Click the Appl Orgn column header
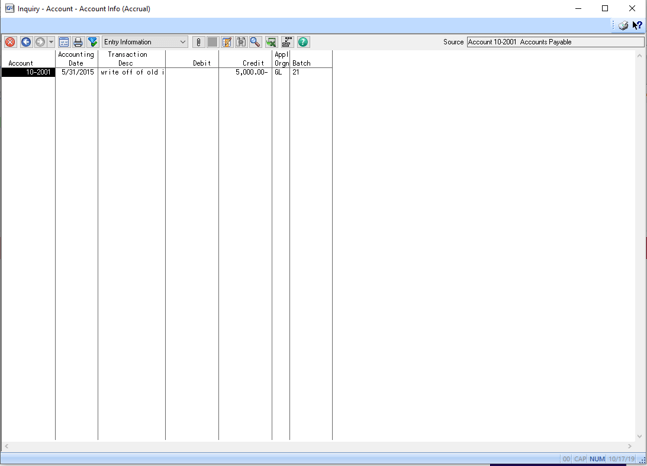 (281, 59)
